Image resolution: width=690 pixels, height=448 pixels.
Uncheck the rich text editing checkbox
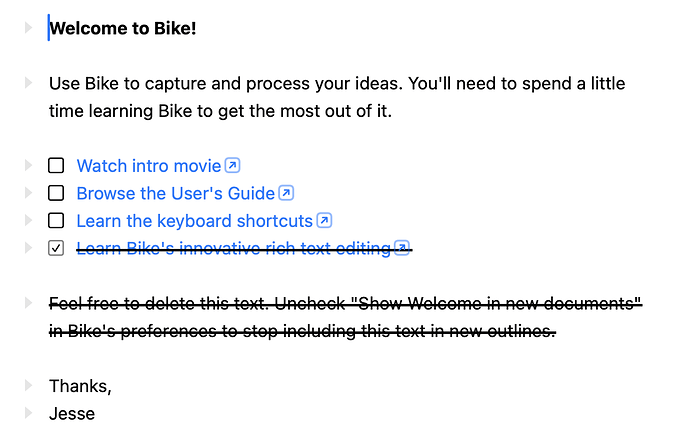(56, 248)
